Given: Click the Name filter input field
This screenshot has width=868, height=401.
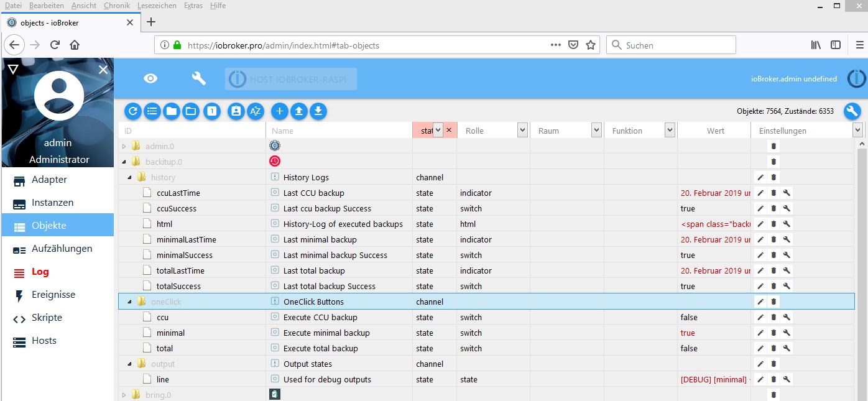Looking at the screenshot, I should click(x=339, y=131).
